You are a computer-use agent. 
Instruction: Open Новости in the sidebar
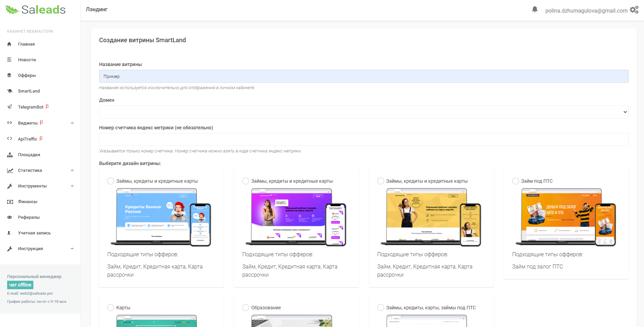tap(27, 60)
